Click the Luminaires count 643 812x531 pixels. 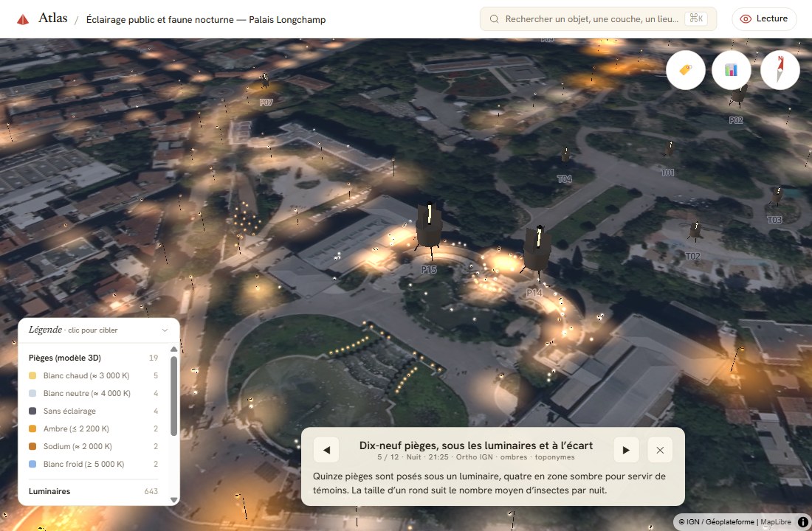pos(151,491)
